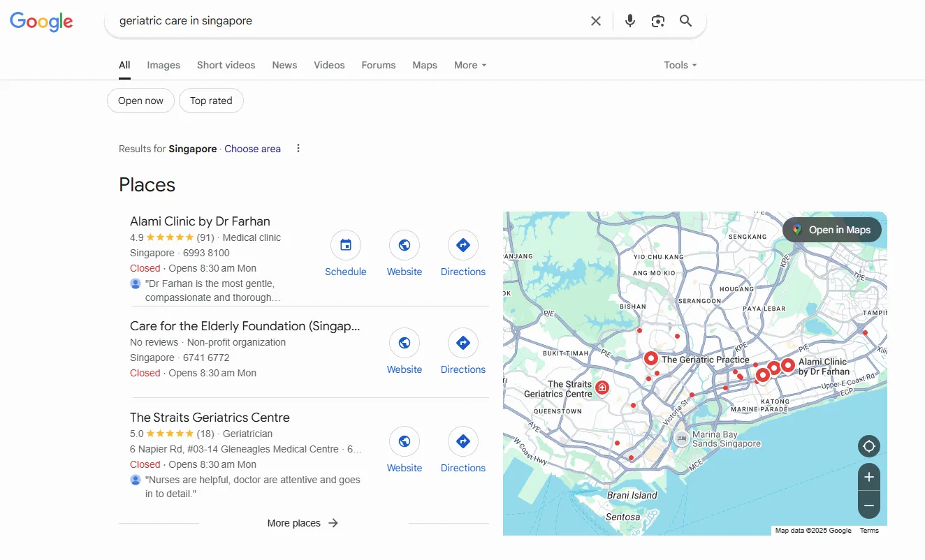This screenshot has width=925, height=560.
Task: Open The Straits Geriatrics Centre listing title
Action: [x=210, y=418]
